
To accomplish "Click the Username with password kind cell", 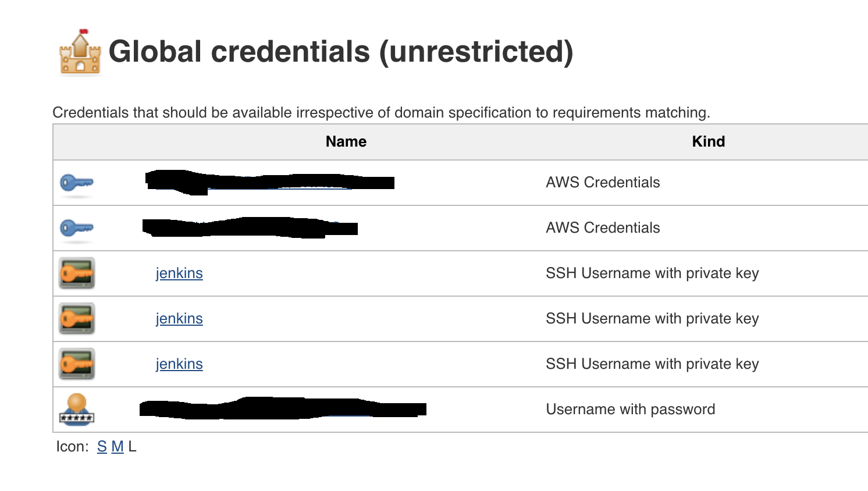I will tap(631, 410).
